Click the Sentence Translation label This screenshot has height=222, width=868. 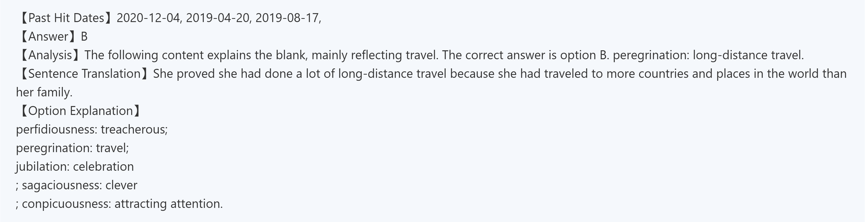pyautogui.click(x=84, y=73)
